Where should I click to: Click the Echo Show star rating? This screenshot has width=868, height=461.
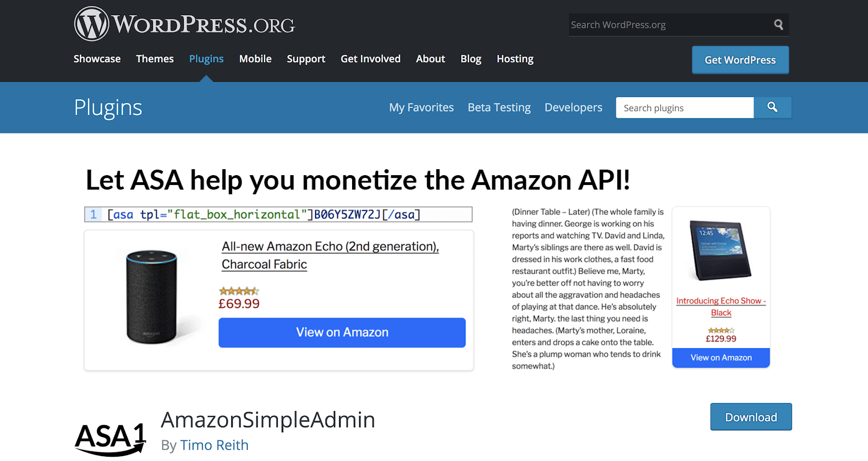(x=721, y=330)
